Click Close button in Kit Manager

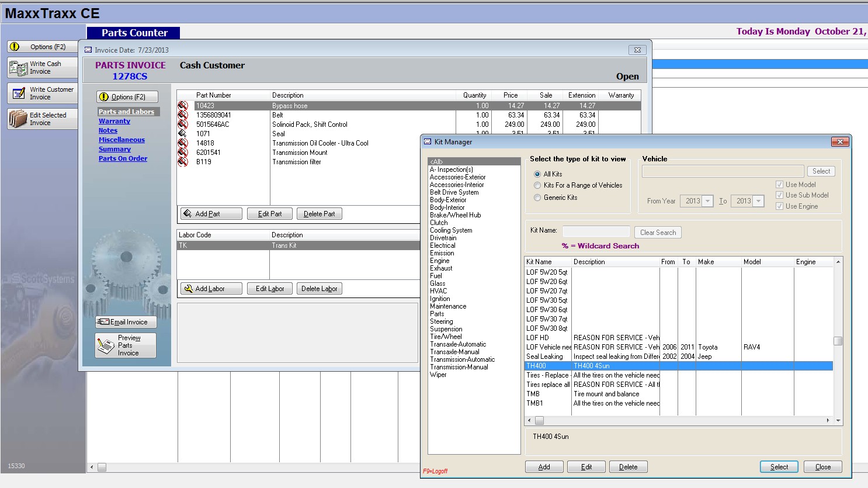[x=823, y=467]
